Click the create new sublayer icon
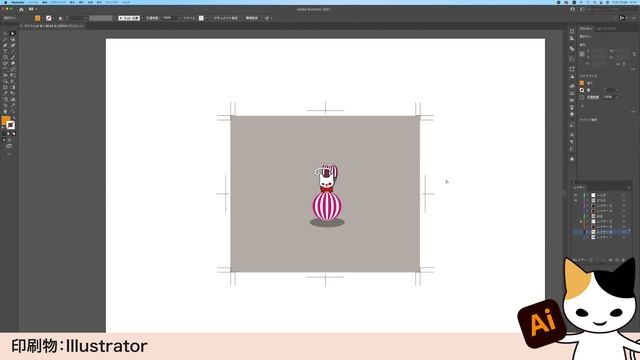 [x=611, y=260]
